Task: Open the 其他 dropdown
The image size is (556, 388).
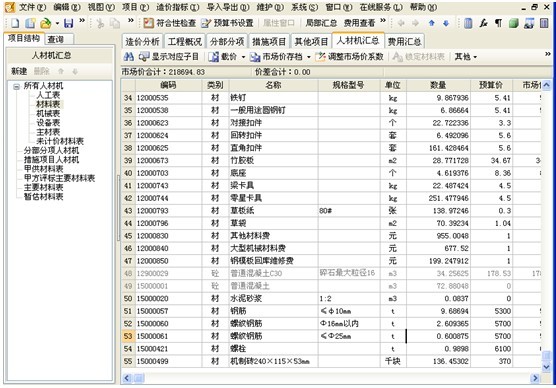Action: pyautogui.click(x=465, y=57)
